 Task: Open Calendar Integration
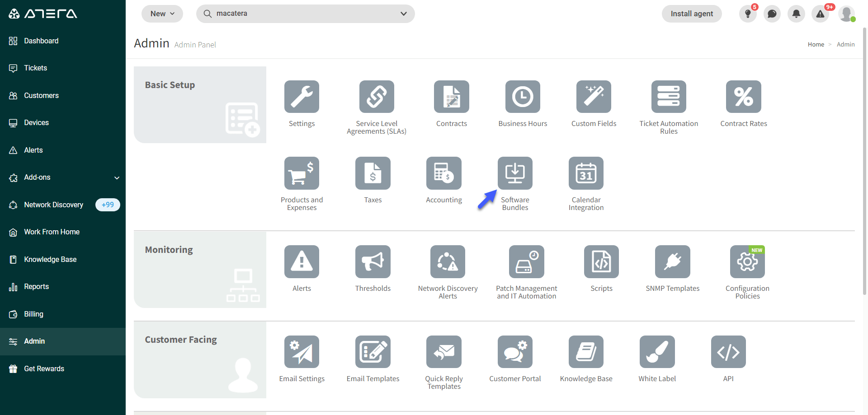tap(586, 173)
